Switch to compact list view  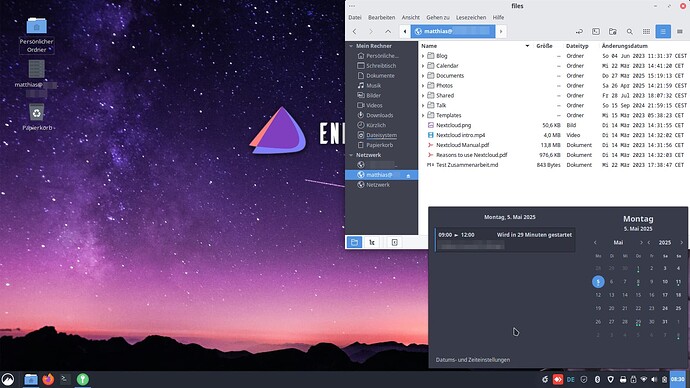click(x=680, y=32)
